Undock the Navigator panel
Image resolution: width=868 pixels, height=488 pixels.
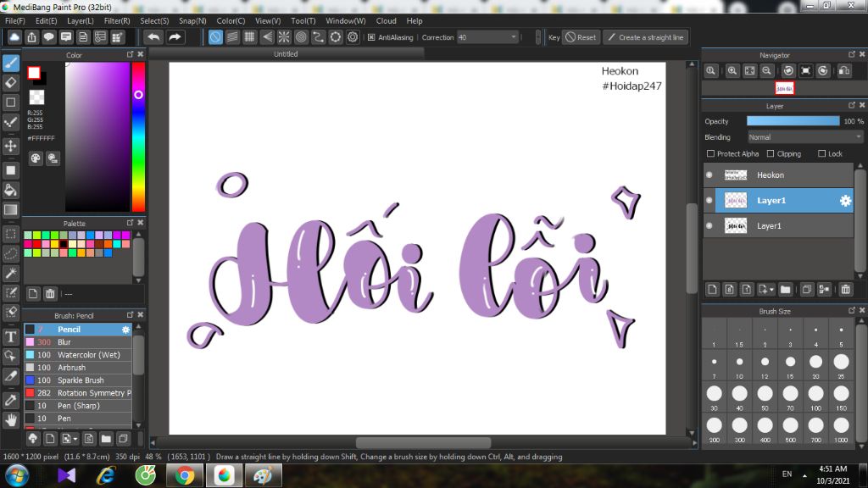(x=852, y=54)
